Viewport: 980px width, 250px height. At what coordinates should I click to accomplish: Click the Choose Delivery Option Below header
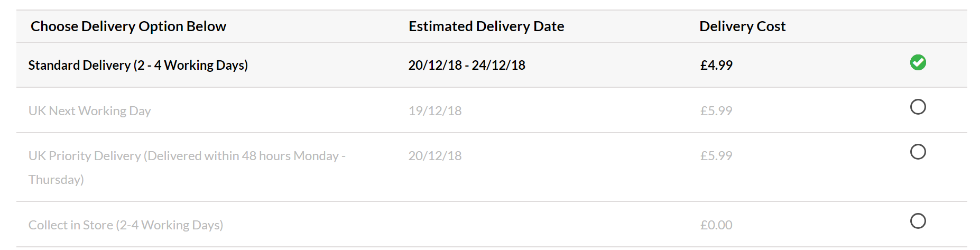tap(128, 26)
